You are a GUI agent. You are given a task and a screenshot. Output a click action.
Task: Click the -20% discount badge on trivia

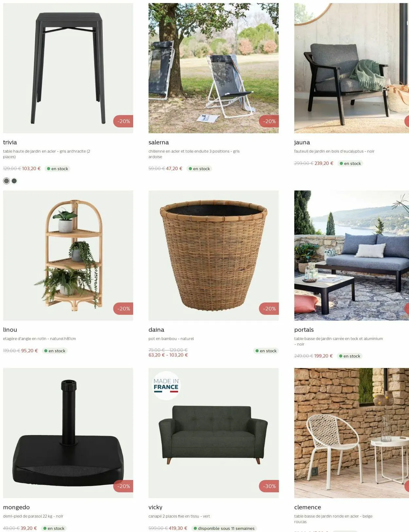click(x=123, y=121)
